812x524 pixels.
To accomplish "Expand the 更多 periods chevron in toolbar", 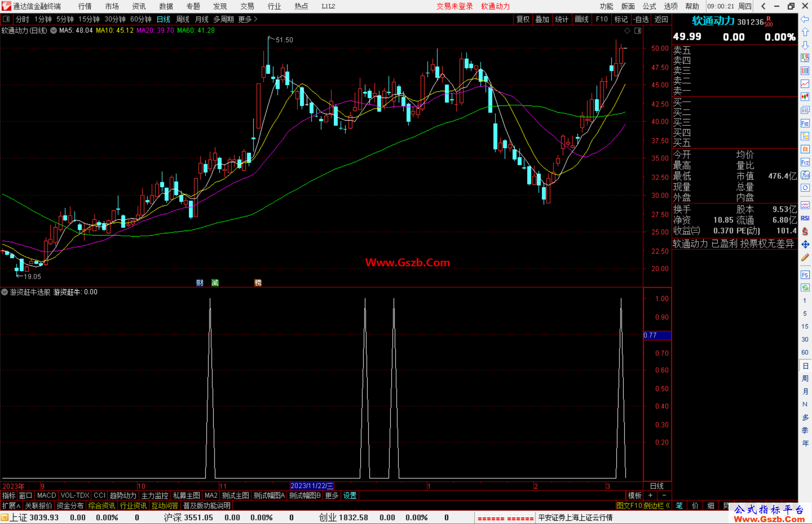I will pyautogui.click(x=248, y=19).
